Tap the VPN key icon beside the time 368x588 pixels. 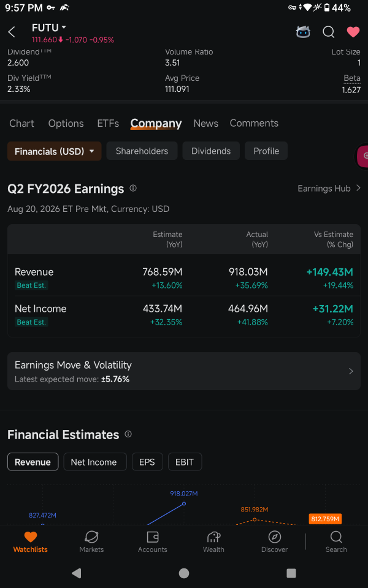pyautogui.click(x=51, y=7)
